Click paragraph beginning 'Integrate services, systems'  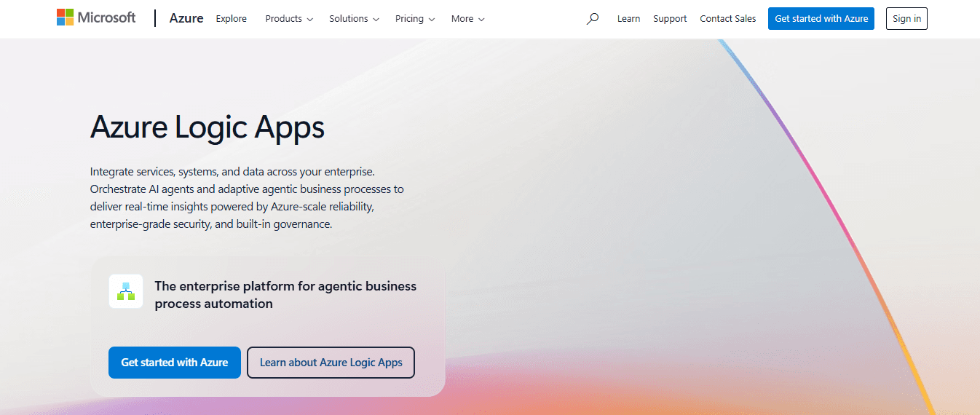pyautogui.click(x=247, y=198)
